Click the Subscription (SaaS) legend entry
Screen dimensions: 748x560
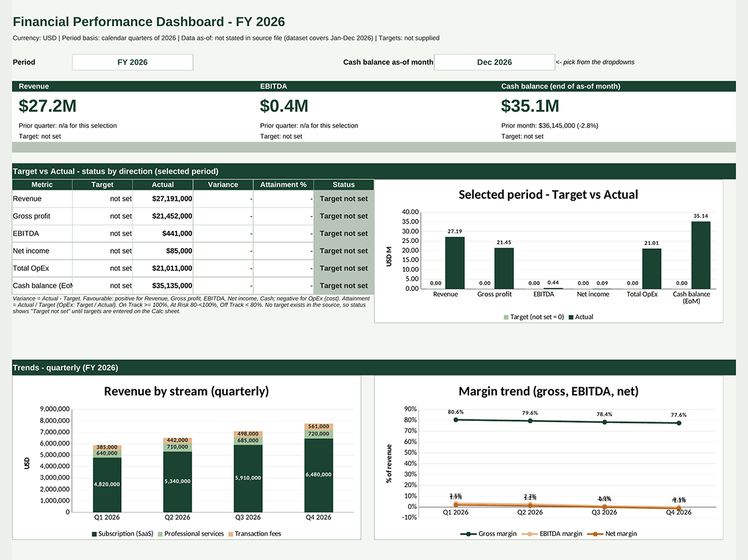coord(122,534)
